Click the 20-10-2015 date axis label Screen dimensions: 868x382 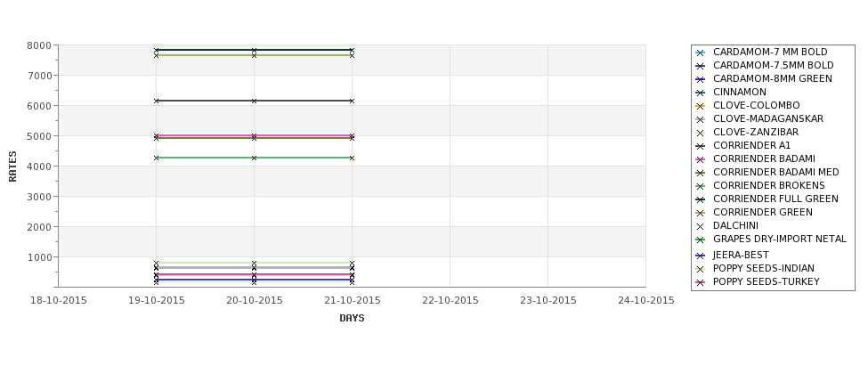[x=254, y=301]
